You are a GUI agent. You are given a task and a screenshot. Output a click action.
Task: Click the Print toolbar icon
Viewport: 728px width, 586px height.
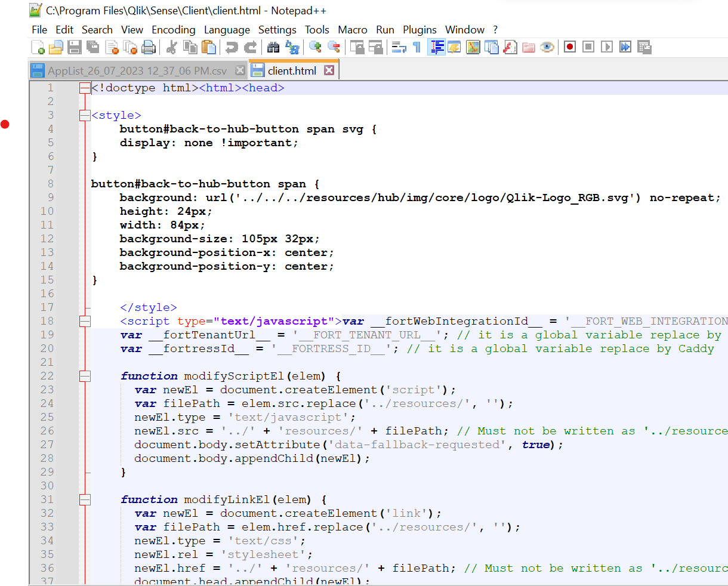[x=149, y=47]
